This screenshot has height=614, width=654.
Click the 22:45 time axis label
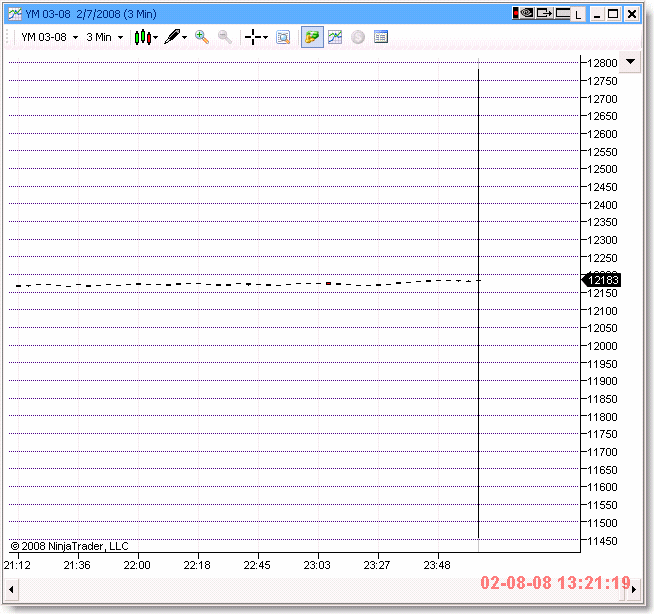click(x=257, y=565)
